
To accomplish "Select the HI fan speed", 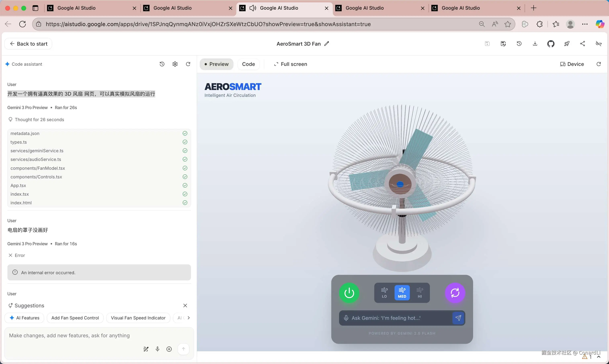I will [x=420, y=293].
